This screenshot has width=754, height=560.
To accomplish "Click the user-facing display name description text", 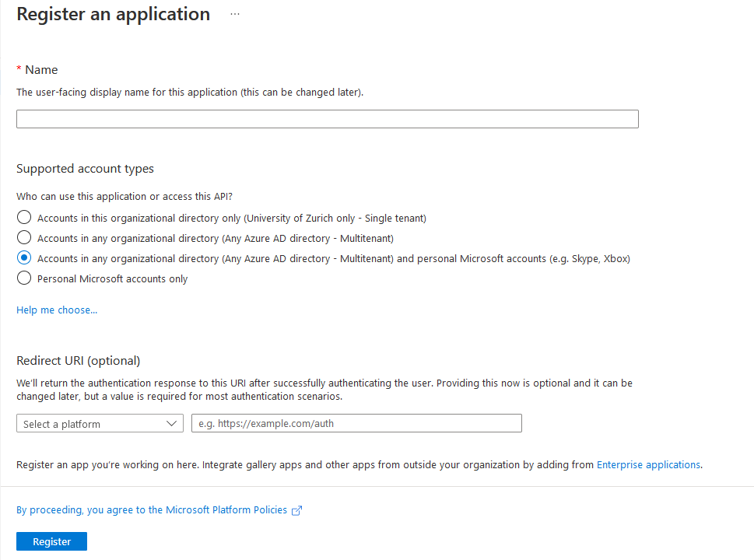I will click(189, 92).
